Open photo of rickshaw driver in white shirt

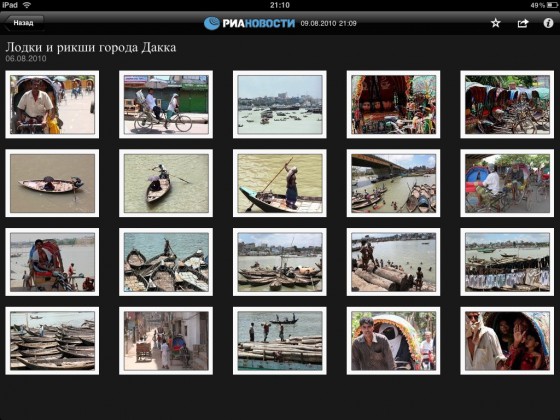(52, 104)
